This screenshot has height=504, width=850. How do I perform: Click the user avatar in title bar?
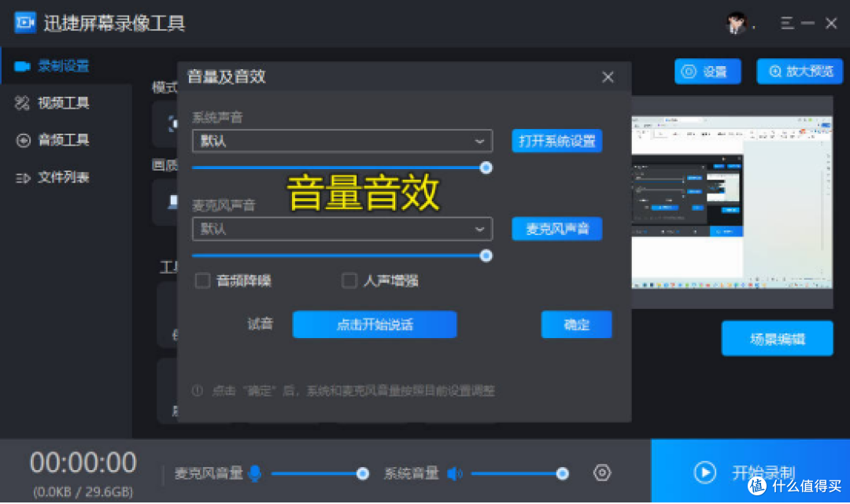pyautogui.click(x=736, y=23)
